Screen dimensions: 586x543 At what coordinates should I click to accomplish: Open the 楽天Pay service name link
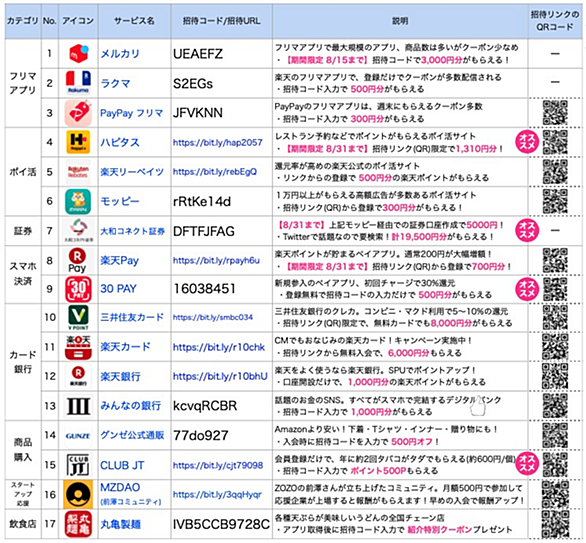click(119, 260)
